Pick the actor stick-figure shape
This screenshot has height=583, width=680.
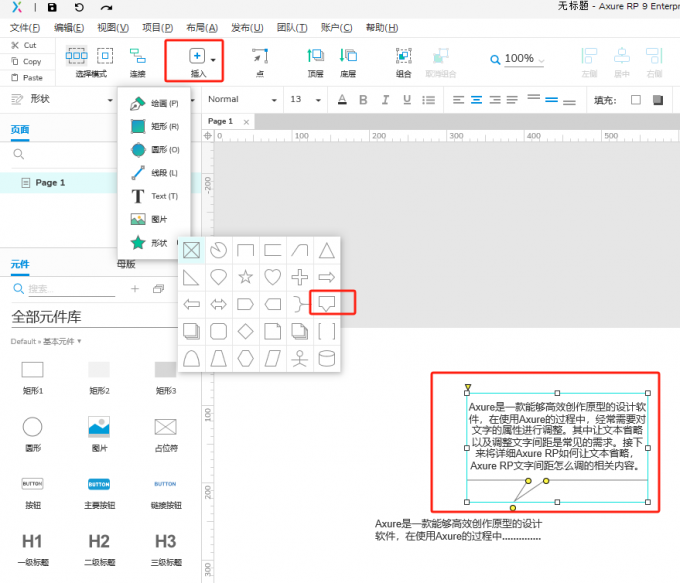(300, 359)
